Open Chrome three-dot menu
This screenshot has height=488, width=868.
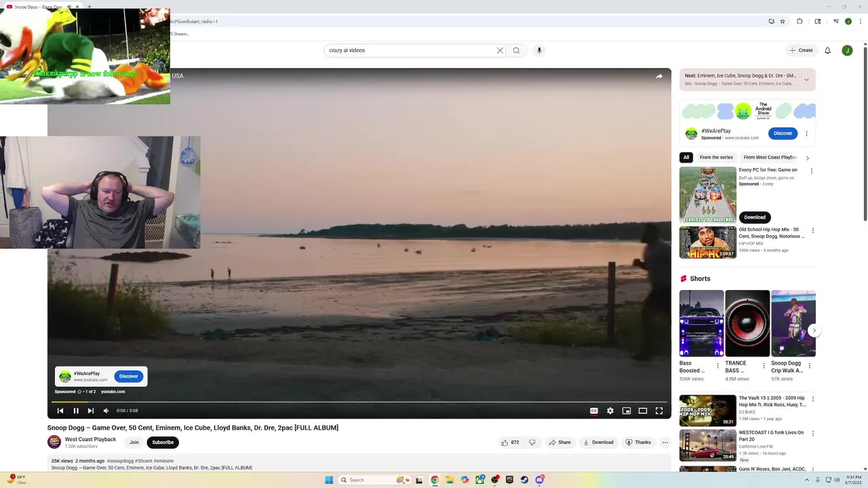[x=861, y=22]
